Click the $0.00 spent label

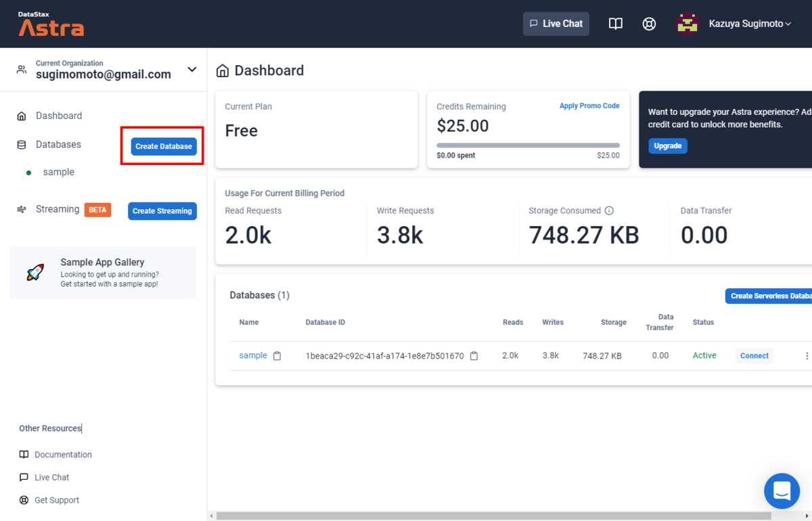(x=456, y=156)
